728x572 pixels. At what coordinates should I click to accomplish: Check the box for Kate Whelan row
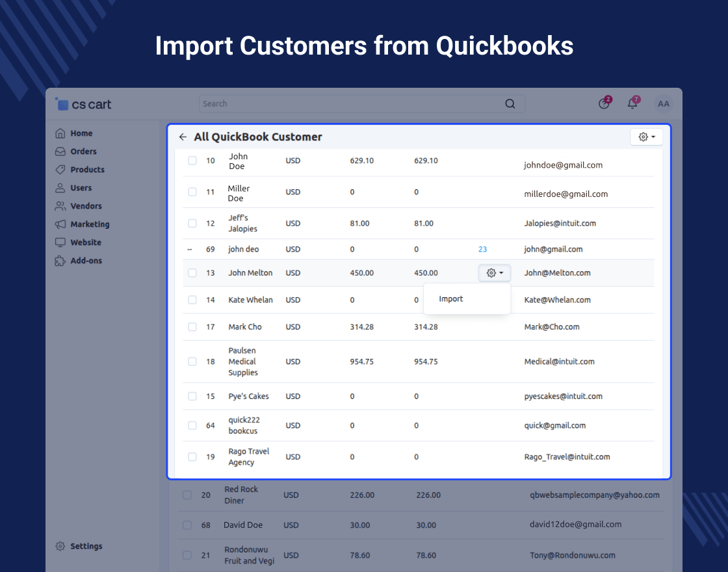tap(192, 300)
